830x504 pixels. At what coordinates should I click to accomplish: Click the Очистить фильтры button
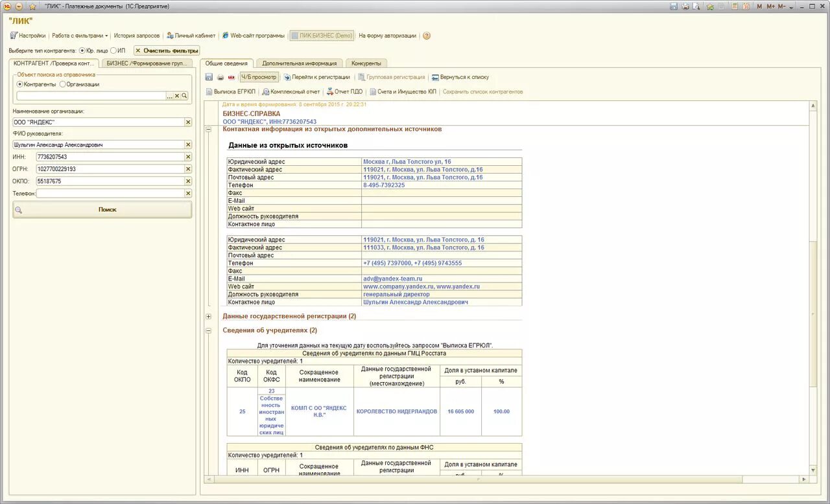(167, 51)
